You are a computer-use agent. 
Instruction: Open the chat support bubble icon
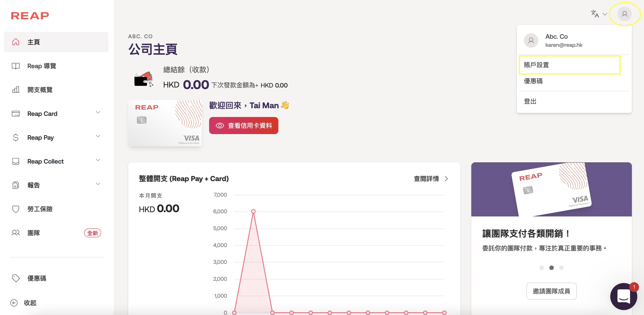pyautogui.click(x=623, y=296)
